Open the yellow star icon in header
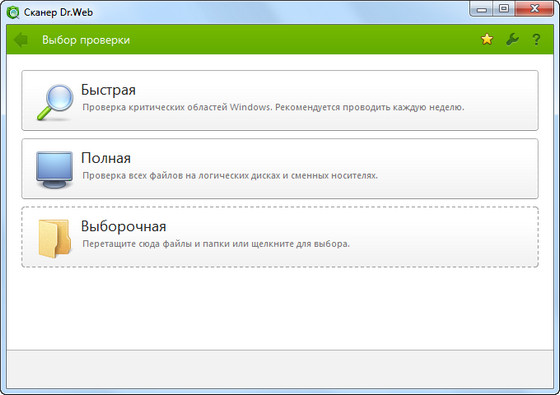Image resolution: width=560 pixels, height=395 pixels. pyautogui.click(x=487, y=39)
